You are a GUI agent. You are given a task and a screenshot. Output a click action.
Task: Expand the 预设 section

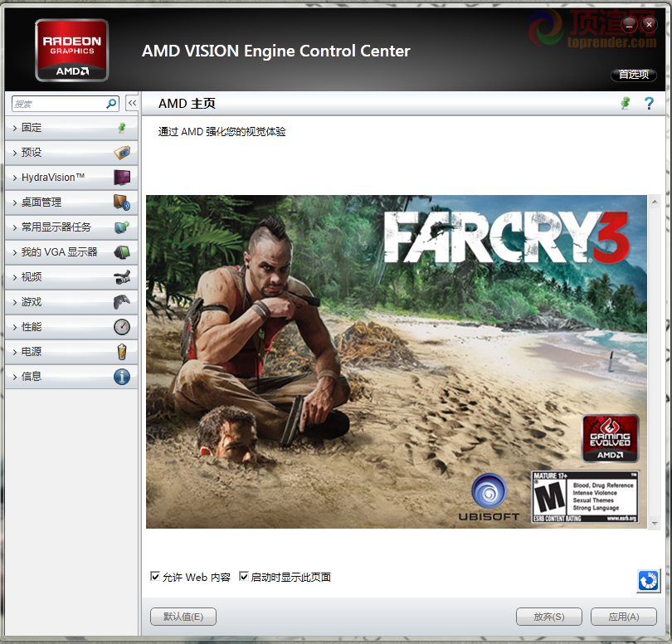tap(71, 153)
